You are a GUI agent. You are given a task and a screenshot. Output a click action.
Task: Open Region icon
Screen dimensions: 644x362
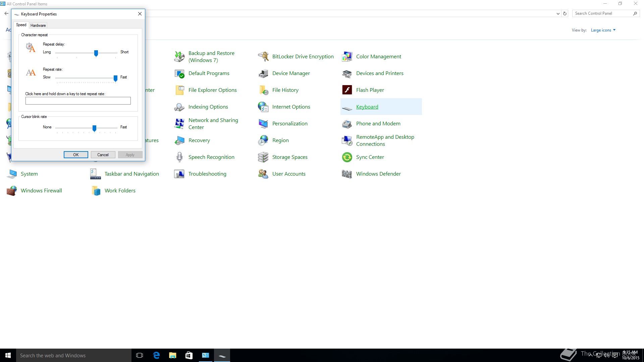pyautogui.click(x=263, y=140)
